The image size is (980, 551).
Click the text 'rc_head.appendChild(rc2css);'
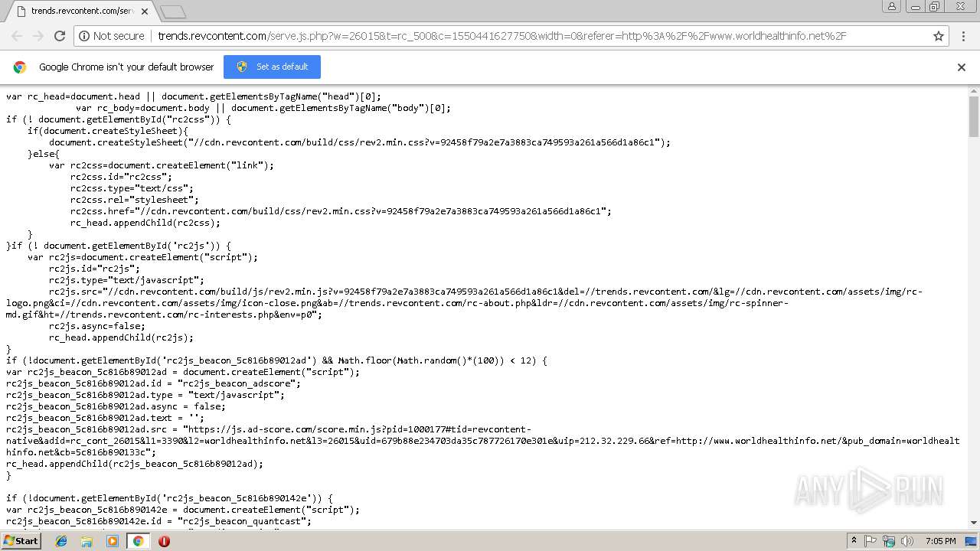145,223
